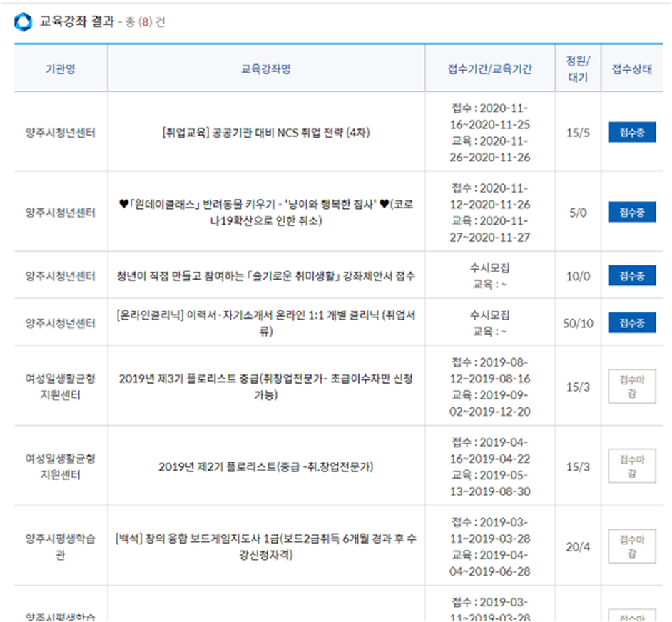Image resolution: width=672 pixels, height=622 pixels.
Task: Open 청년이 직접 만들고 참여하는 슬기로운 취미생활 course
Action: (x=265, y=275)
